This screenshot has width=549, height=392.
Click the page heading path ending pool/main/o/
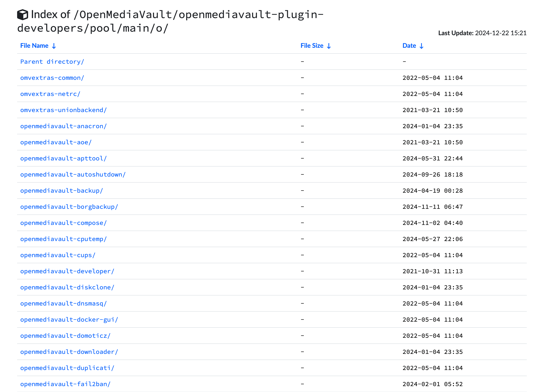[170, 21]
